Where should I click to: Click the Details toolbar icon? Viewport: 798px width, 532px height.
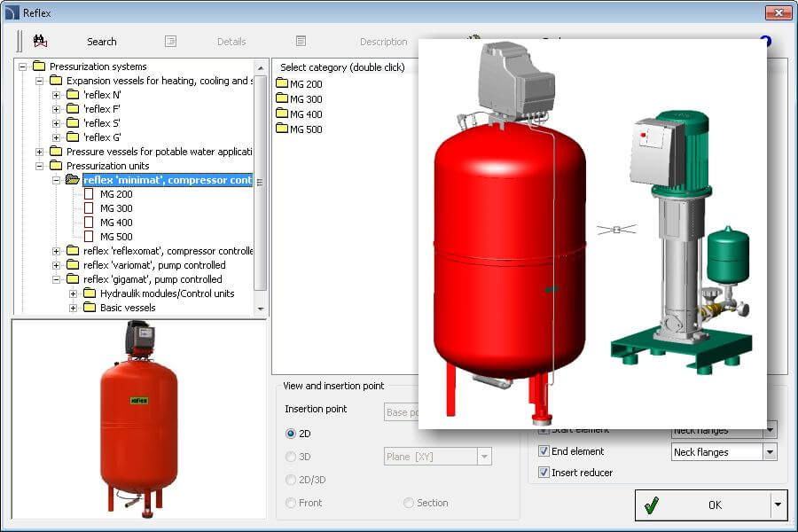[x=171, y=41]
